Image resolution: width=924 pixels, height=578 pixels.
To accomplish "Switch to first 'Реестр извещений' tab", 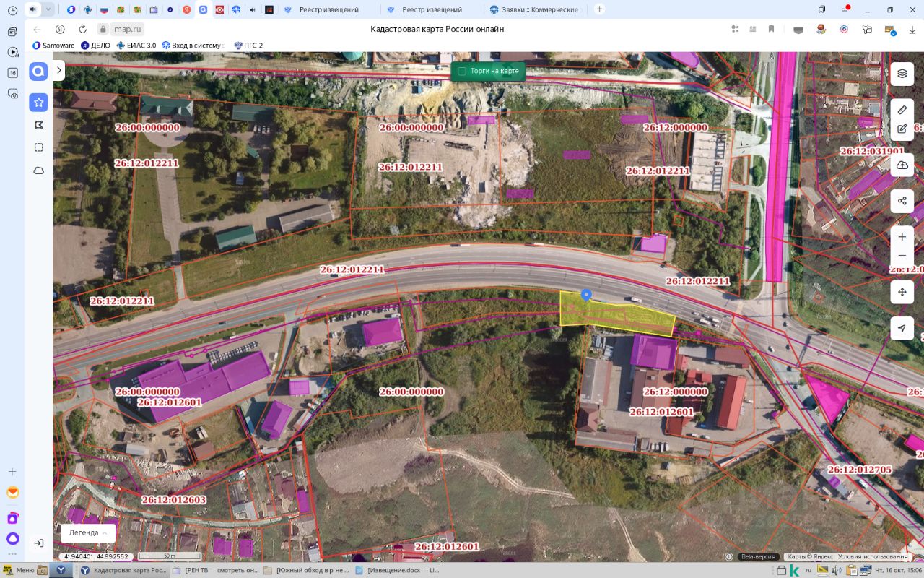I will tap(330, 9).
